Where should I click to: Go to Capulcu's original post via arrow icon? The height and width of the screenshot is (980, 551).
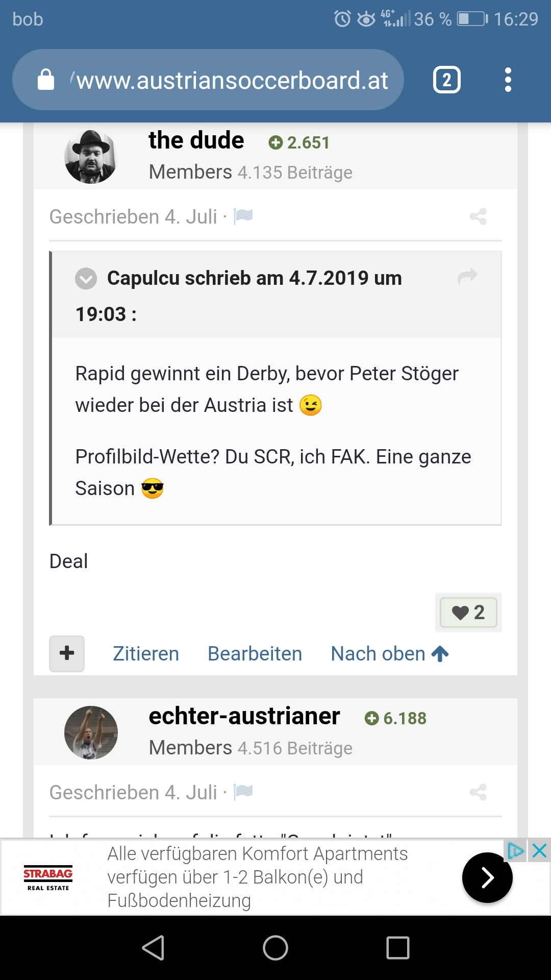tap(467, 277)
